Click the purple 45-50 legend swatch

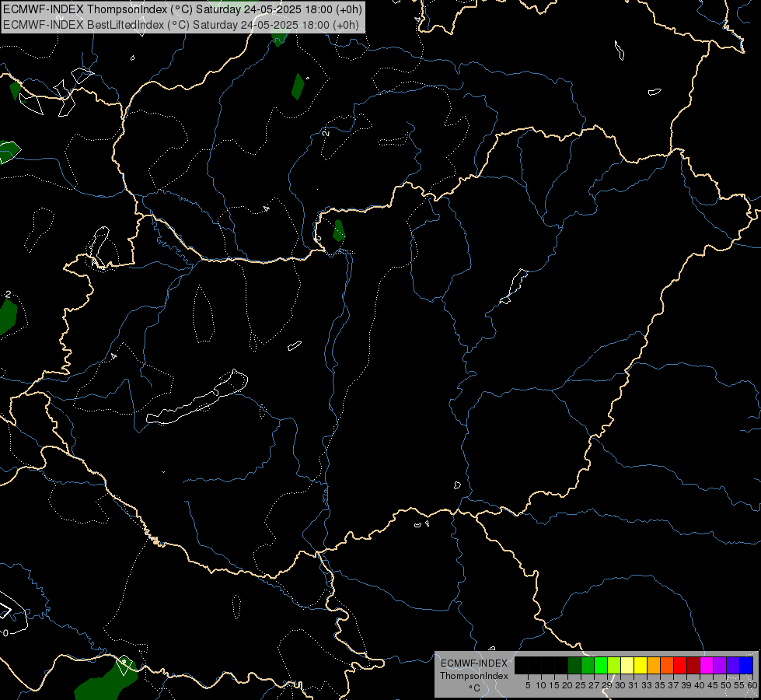(x=720, y=665)
